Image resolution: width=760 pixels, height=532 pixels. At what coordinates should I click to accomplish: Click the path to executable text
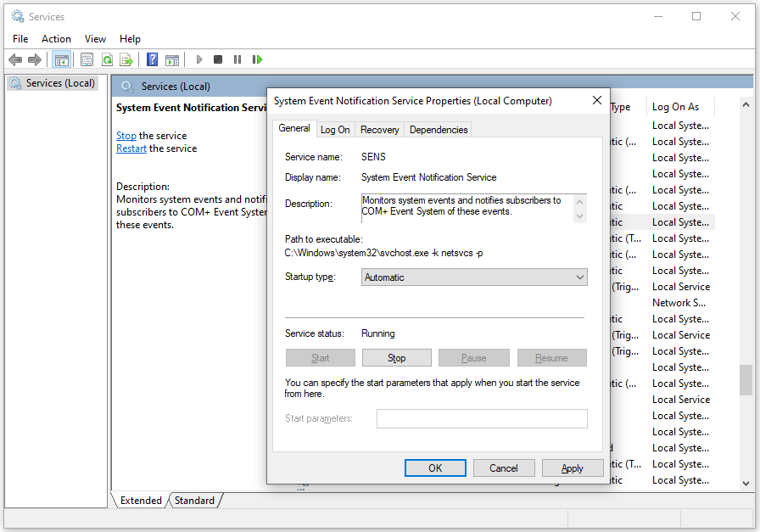[x=383, y=253]
